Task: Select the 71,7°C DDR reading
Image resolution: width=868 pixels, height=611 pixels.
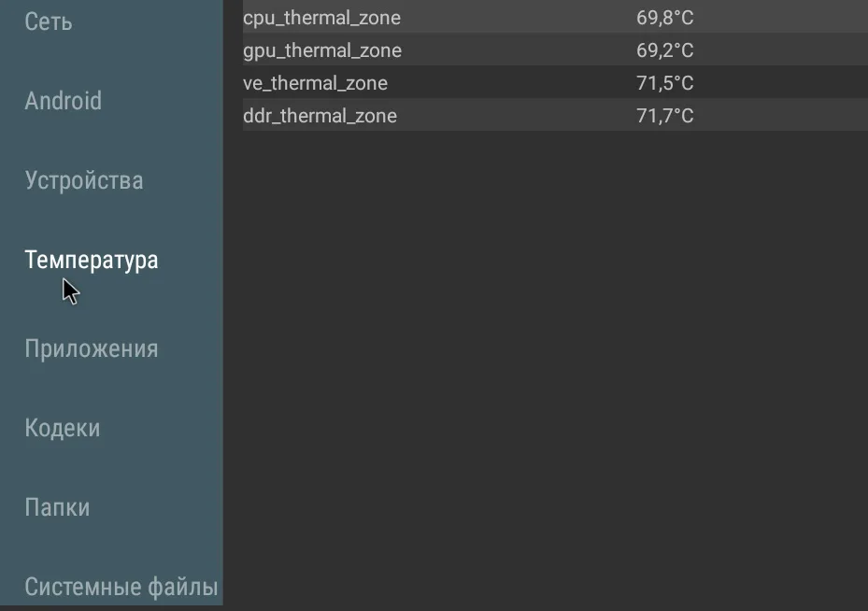Action: (664, 116)
